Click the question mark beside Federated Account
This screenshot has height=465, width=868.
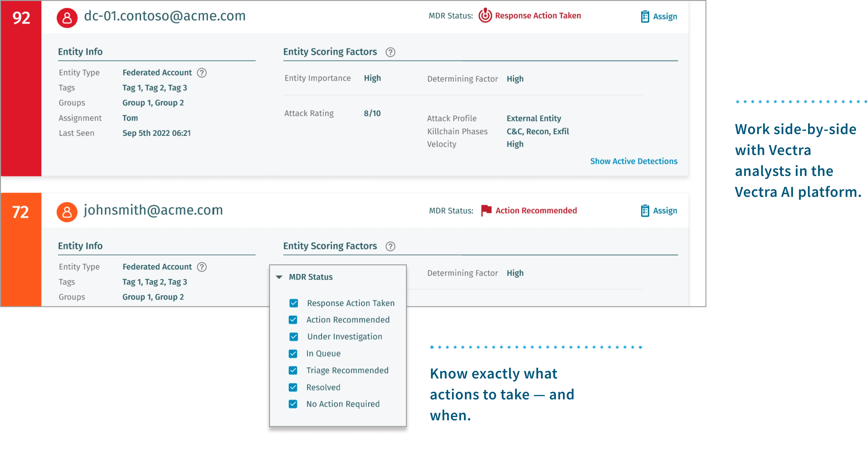pos(202,73)
